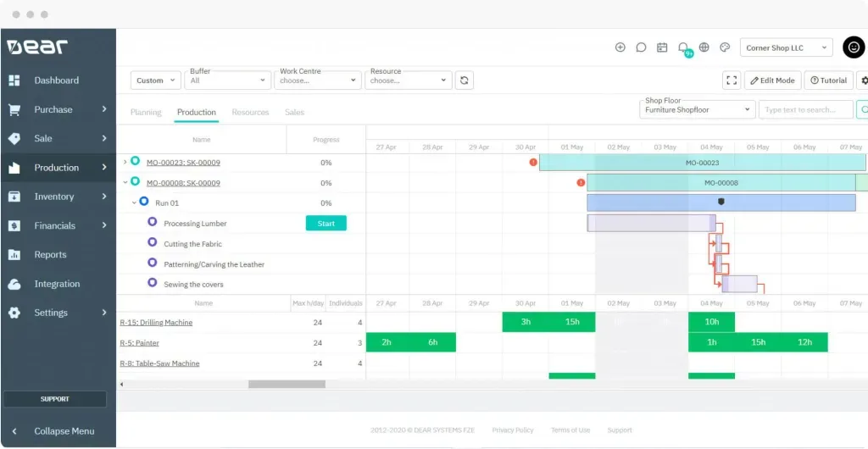868x449 pixels.
Task: Click the user avatar smiley icon
Action: coord(853,48)
